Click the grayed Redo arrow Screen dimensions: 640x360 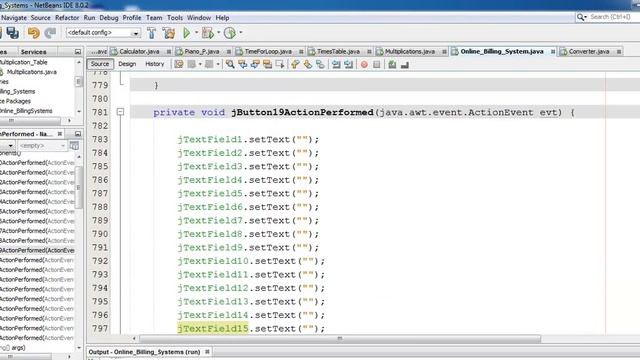pyautogui.click(x=50, y=33)
